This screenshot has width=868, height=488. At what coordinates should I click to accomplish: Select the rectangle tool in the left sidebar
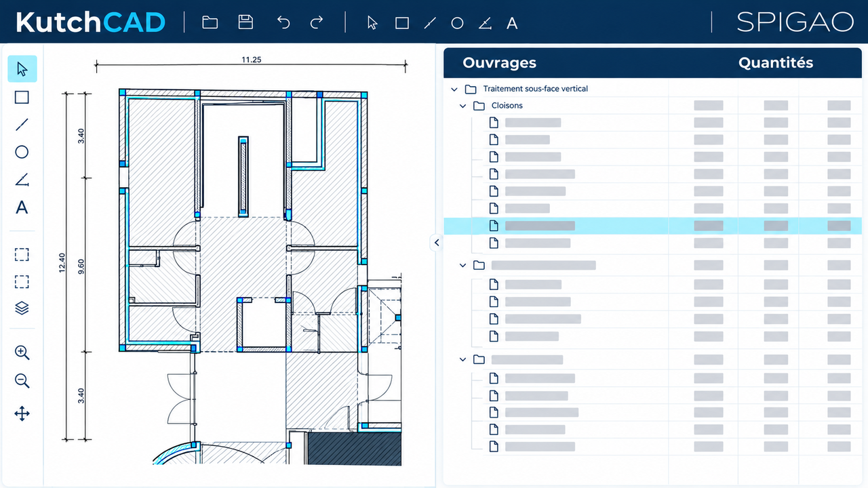pyautogui.click(x=22, y=98)
